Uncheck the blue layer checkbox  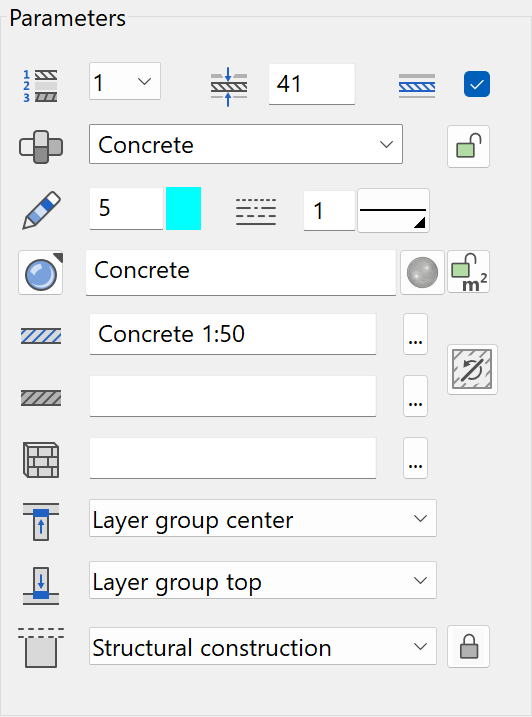(477, 84)
